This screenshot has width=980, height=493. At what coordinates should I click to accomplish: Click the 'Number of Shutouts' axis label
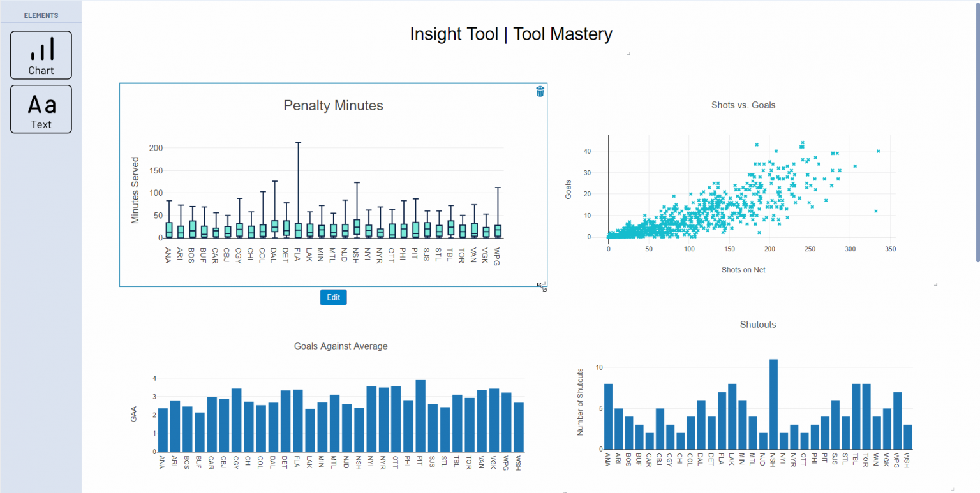pyautogui.click(x=579, y=402)
